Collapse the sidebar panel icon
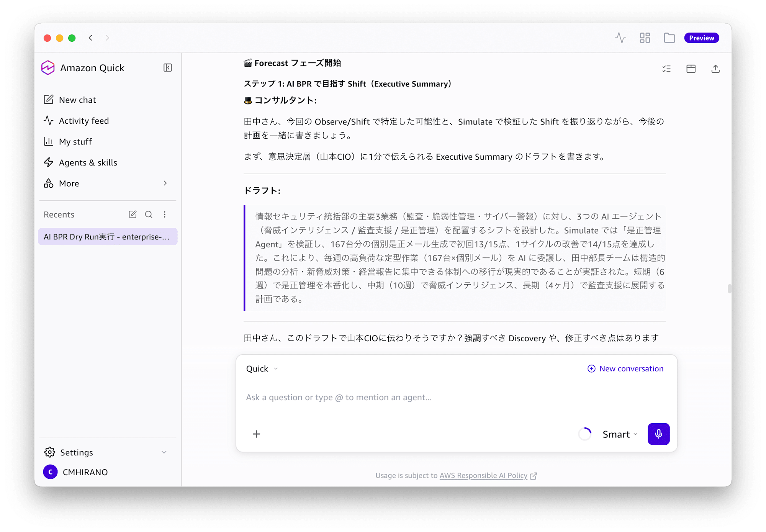Viewport: 766px width, 532px height. pyautogui.click(x=167, y=68)
